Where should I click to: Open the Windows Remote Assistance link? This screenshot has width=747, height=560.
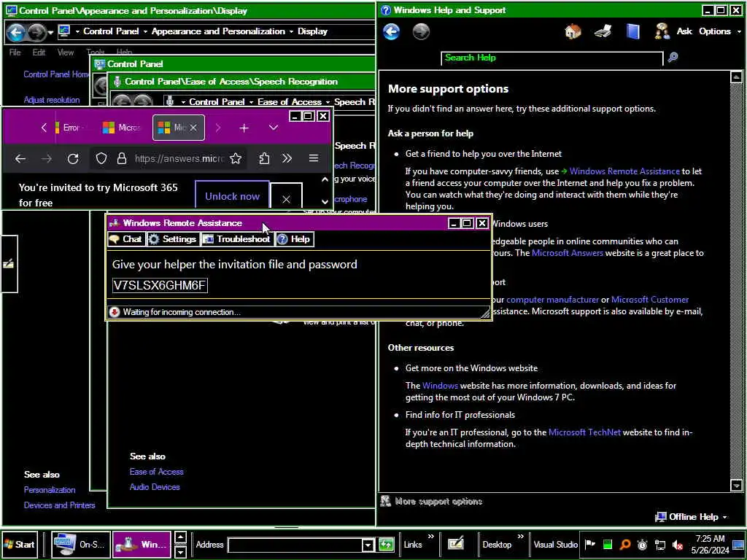click(x=624, y=171)
